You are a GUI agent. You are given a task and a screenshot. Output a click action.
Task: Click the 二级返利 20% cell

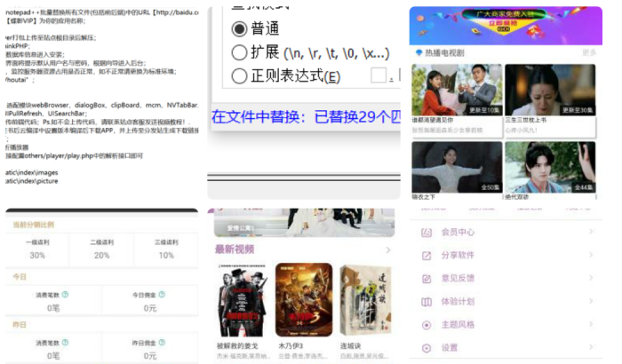point(101,249)
